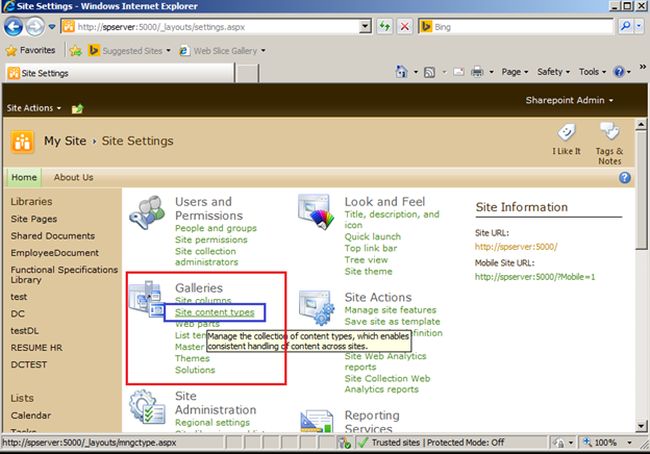Click the Home page icon in command bar
Image resolution: width=650 pixels, height=454 pixels.
[x=401, y=72]
